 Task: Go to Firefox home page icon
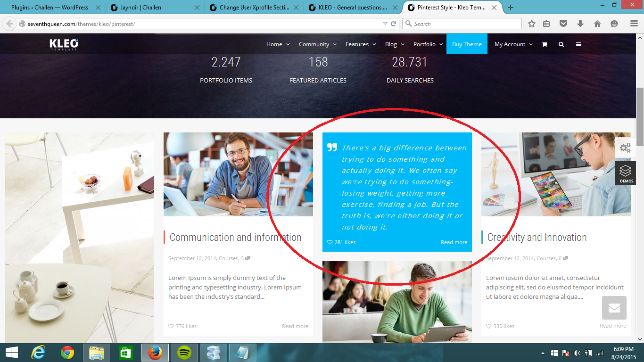(x=597, y=24)
